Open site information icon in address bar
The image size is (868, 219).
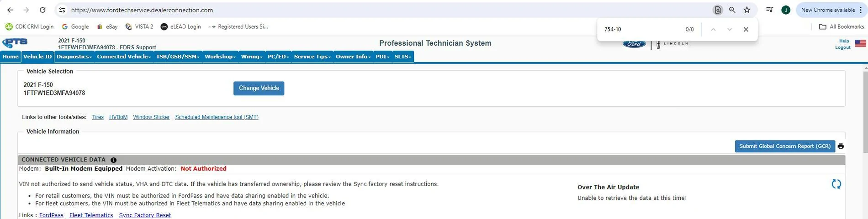62,10
